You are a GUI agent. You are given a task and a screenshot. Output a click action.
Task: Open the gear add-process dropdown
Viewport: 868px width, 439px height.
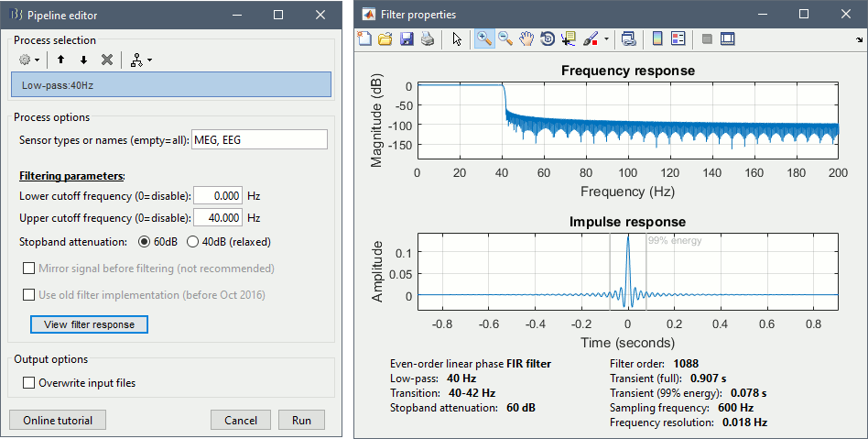point(29,60)
